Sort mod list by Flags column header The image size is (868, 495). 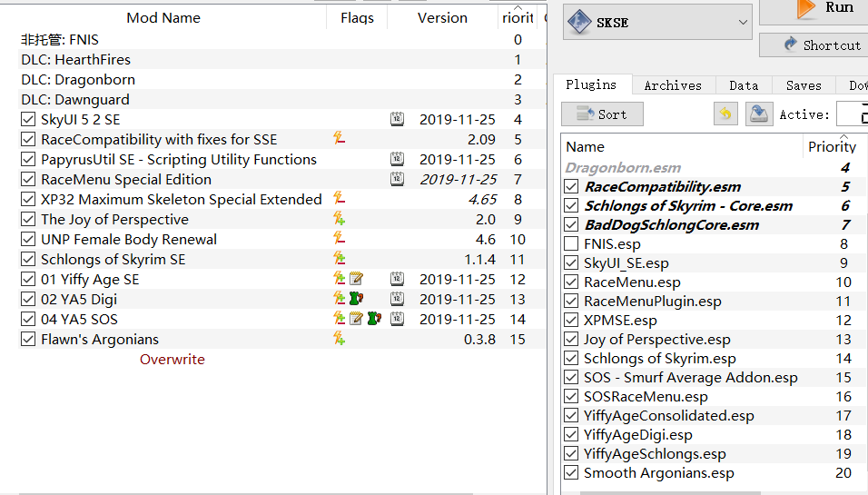(x=357, y=17)
